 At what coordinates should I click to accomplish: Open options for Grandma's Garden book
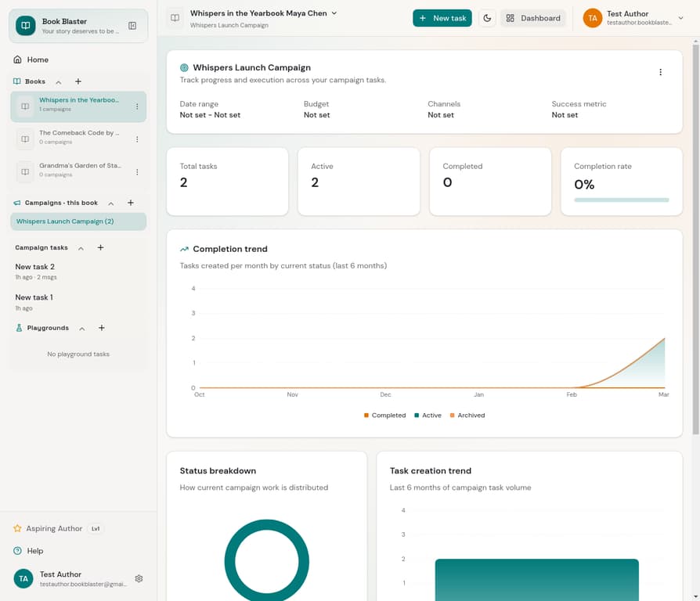click(137, 172)
